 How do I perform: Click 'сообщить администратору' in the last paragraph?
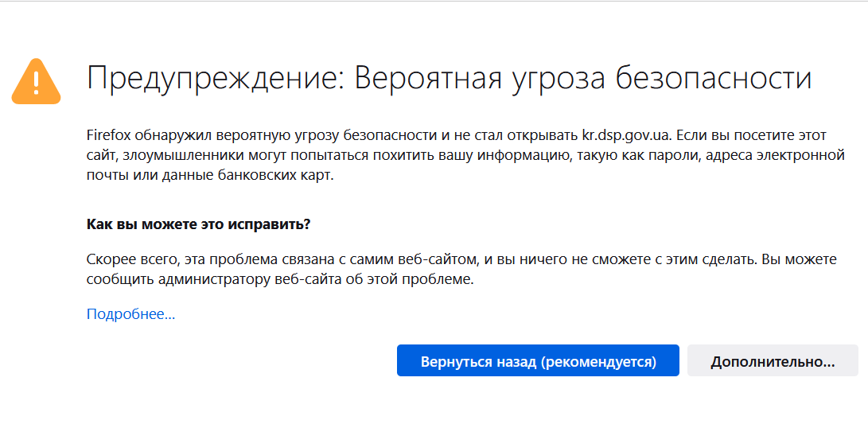(179, 279)
